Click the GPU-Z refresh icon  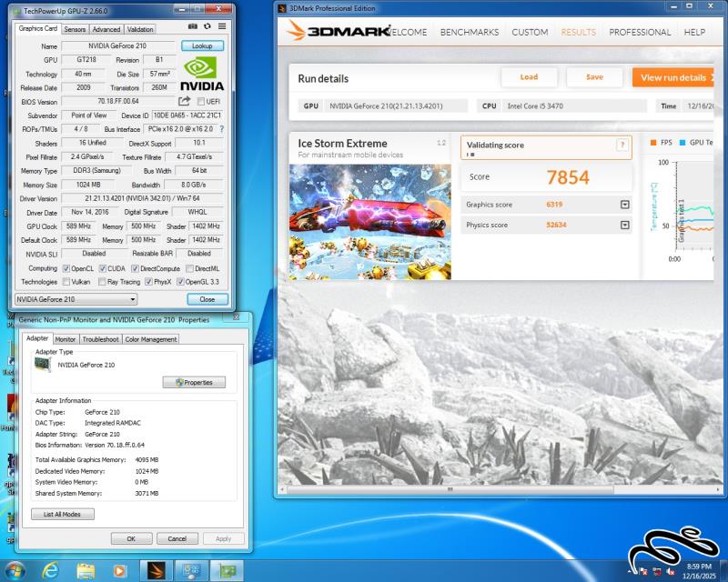(207, 28)
